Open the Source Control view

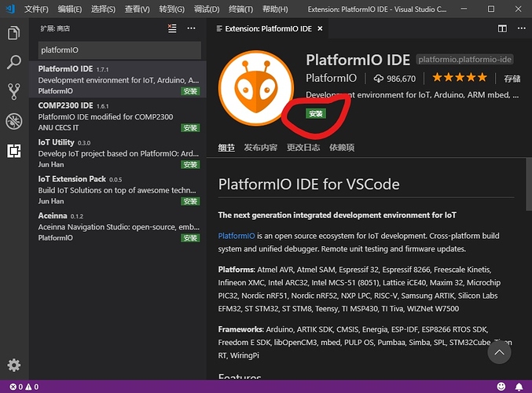[13, 91]
